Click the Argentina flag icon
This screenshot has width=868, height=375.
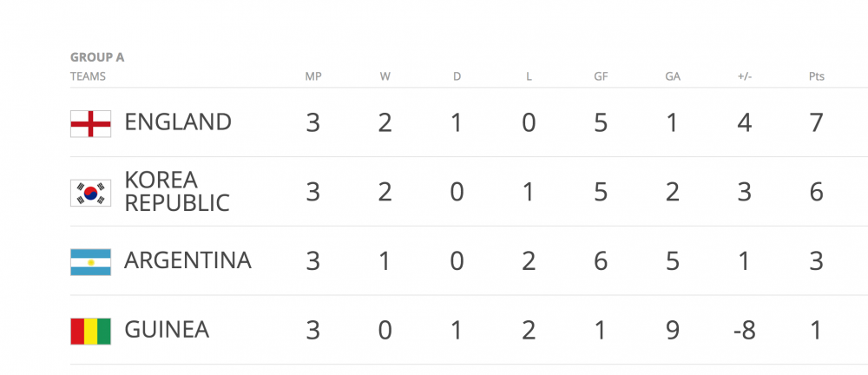[x=90, y=261]
